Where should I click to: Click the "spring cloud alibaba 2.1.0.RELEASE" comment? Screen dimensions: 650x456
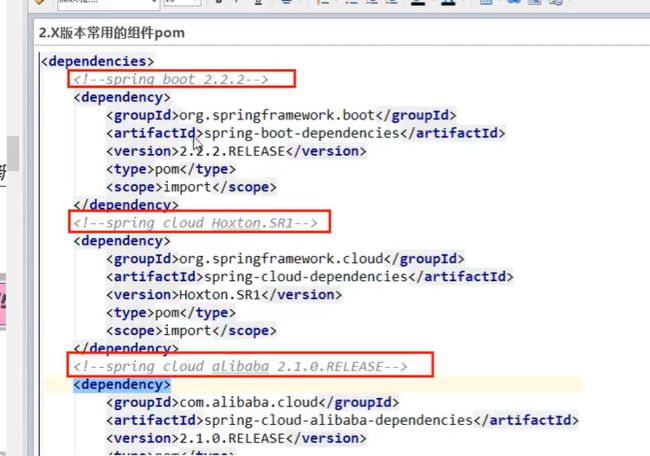click(x=240, y=366)
